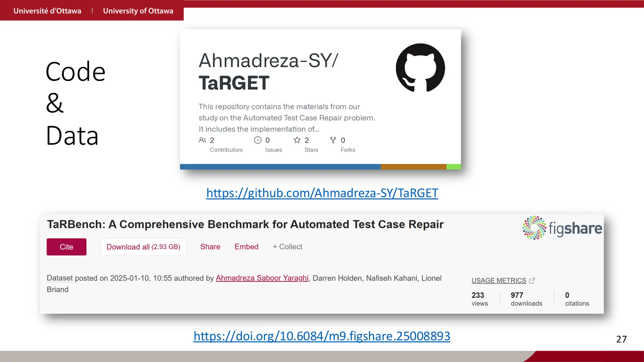The height and width of the screenshot is (362, 644).
Task: Click the 'Contributors' label
Action: 226,150
